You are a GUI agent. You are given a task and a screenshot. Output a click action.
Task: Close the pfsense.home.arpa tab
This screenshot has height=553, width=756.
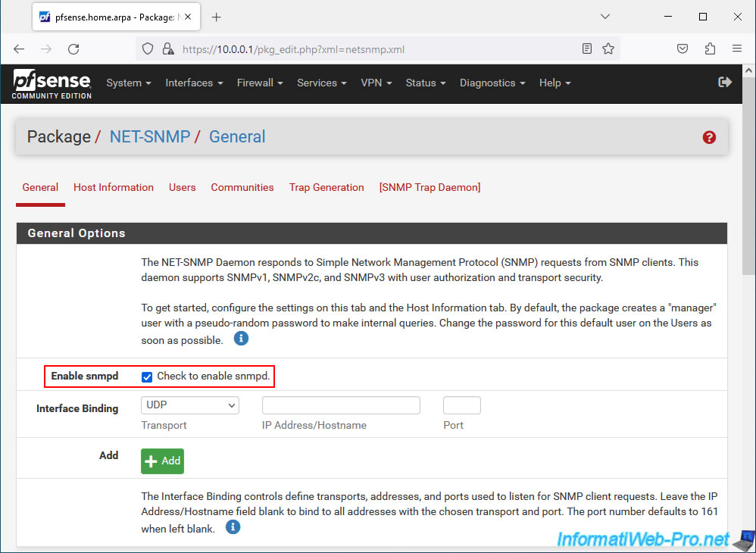tap(188, 17)
